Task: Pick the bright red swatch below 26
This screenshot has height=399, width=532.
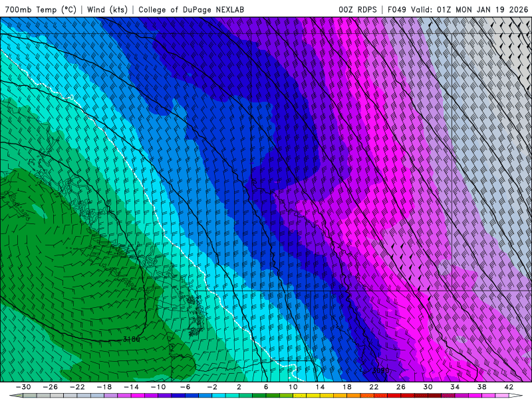Action: pyautogui.click(x=394, y=396)
